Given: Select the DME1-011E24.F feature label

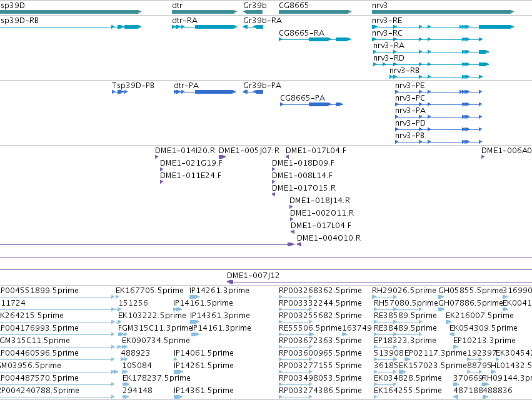Looking at the screenshot, I should (x=190, y=176).
